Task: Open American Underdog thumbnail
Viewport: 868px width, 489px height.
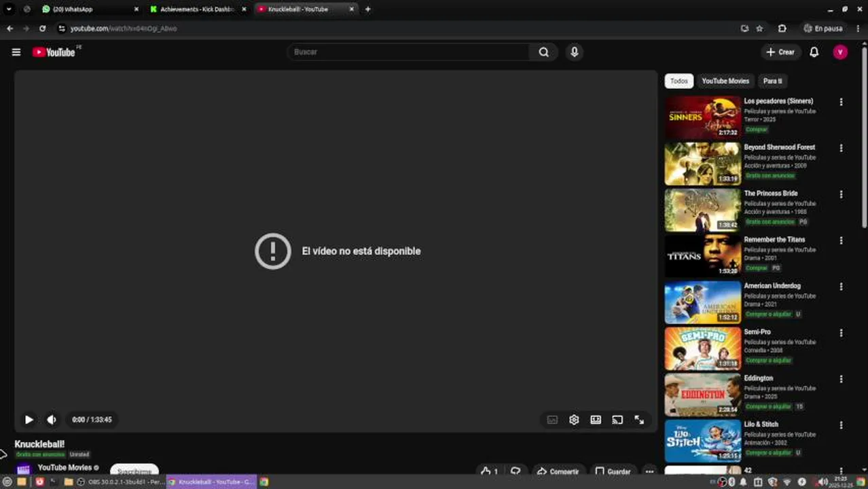Action: coord(702,302)
